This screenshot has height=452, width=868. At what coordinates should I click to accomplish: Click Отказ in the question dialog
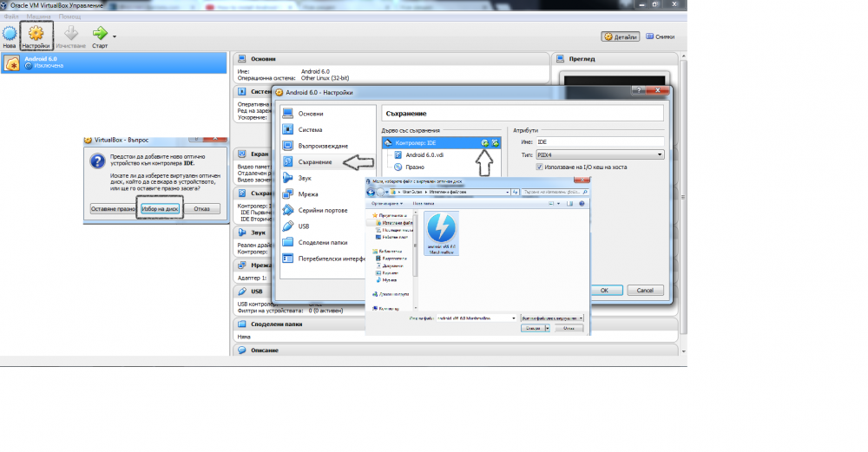pyautogui.click(x=202, y=208)
